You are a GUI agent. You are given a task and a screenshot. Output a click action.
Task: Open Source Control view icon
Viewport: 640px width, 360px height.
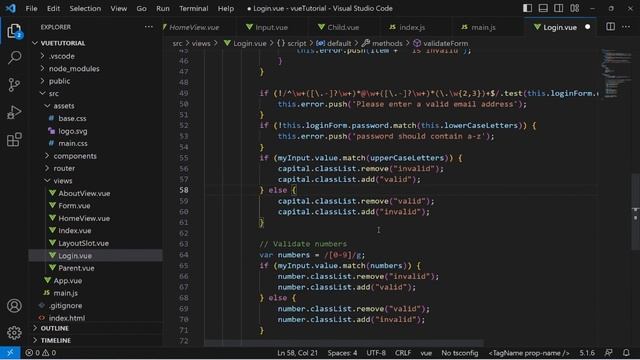[14, 84]
